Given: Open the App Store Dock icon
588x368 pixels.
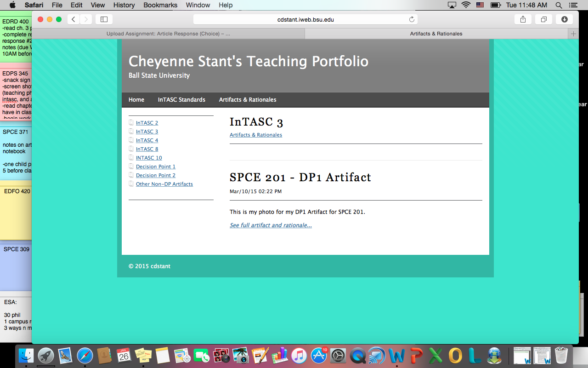Looking at the screenshot, I should click(x=318, y=356).
